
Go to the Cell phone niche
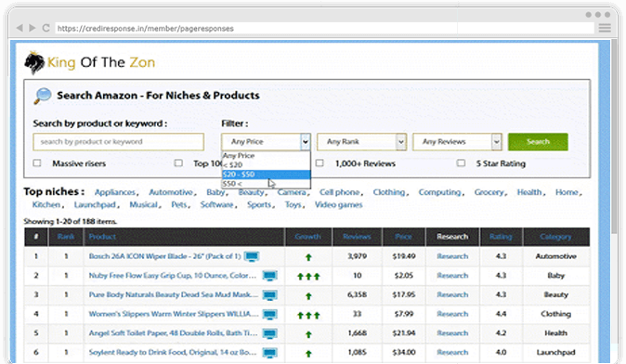[339, 192]
